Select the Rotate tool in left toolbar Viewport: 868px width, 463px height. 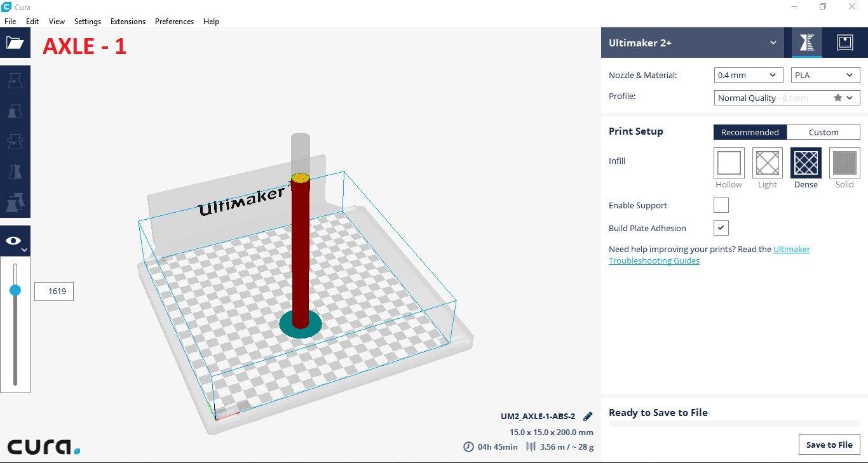click(15, 141)
